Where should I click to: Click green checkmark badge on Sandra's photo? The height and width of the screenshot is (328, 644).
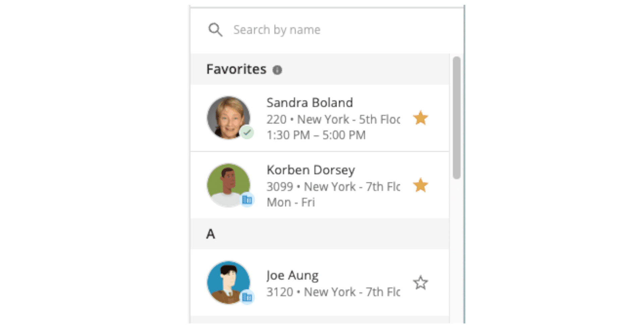pos(247,132)
